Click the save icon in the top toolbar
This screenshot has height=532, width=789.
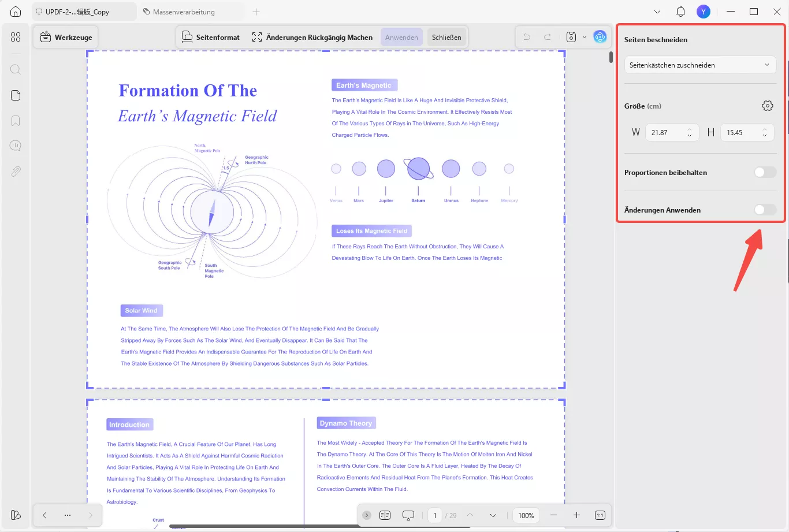(571, 37)
